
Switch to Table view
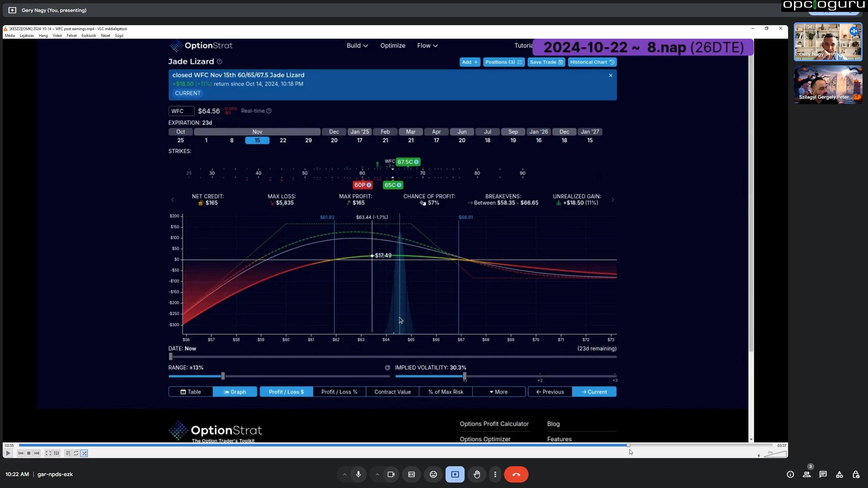pos(190,392)
